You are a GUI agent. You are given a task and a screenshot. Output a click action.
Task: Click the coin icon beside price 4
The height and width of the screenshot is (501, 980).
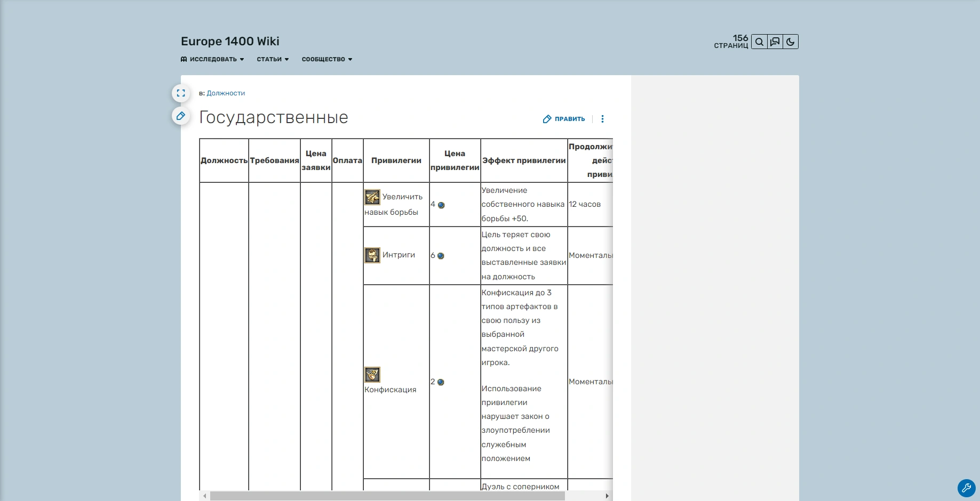(x=441, y=205)
